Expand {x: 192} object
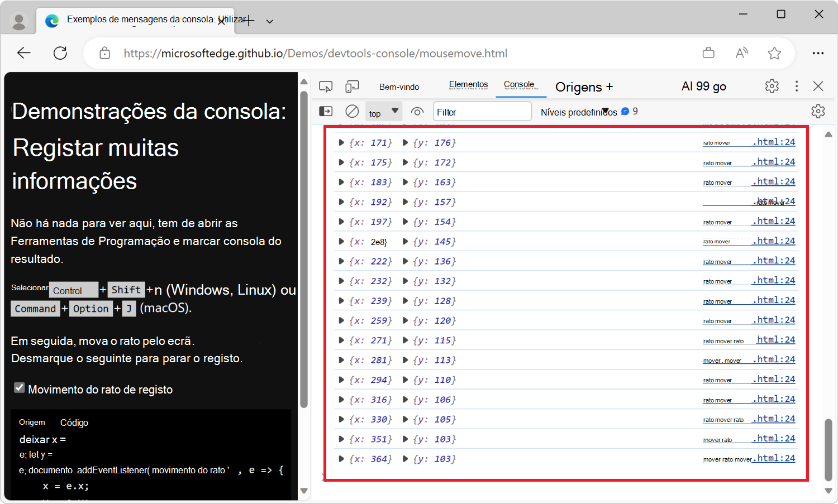This screenshot has width=838, height=504. click(x=341, y=202)
